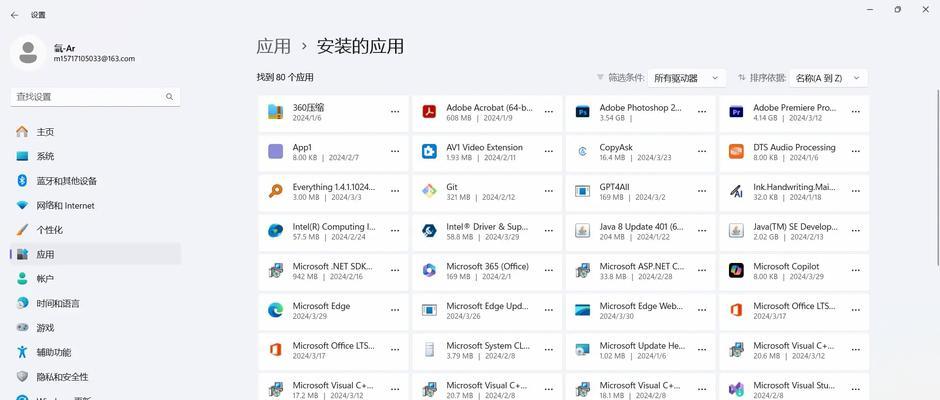Open more options for CopyAsk
Image resolution: width=940 pixels, height=400 pixels.
pos(702,151)
